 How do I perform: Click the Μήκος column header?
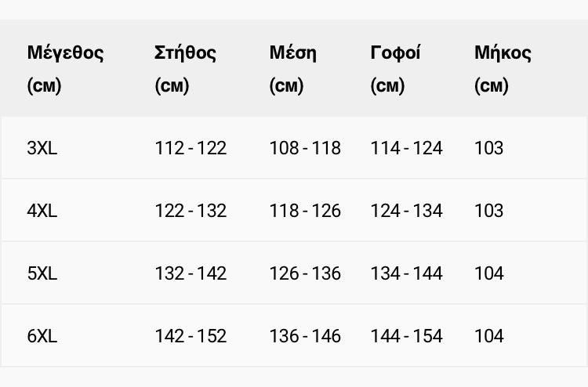tap(503, 69)
